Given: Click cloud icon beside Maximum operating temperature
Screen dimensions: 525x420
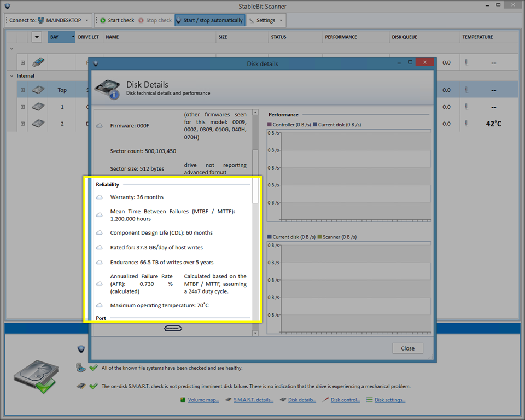Looking at the screenshot, I should [x=100, y=305].
